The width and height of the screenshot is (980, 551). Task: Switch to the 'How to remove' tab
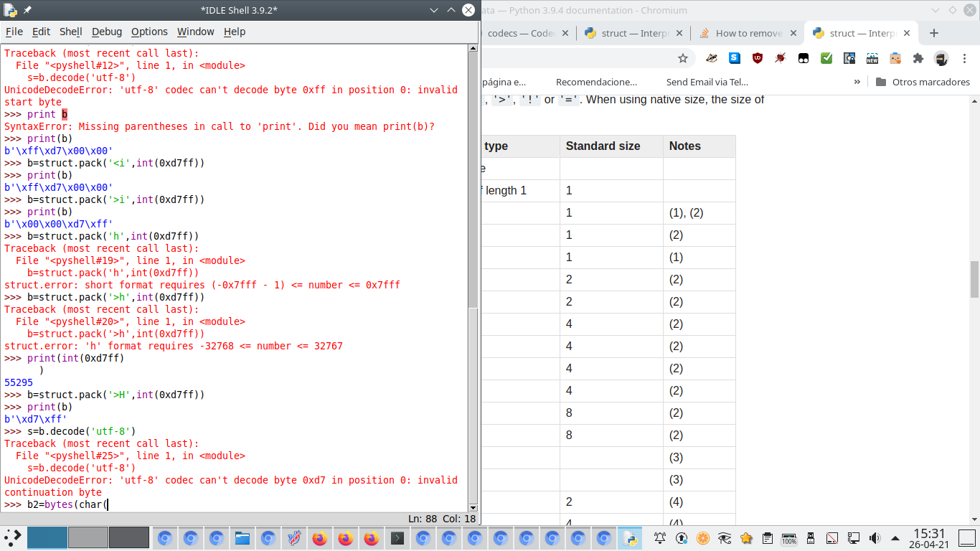[x=746, y=33]
